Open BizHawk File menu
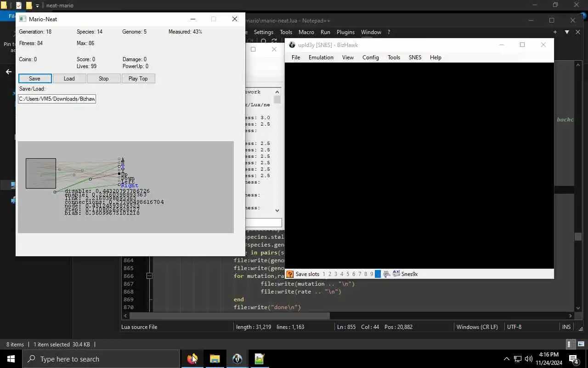The width and height of the screenshot is (588, 368). (x=296, y=57)
